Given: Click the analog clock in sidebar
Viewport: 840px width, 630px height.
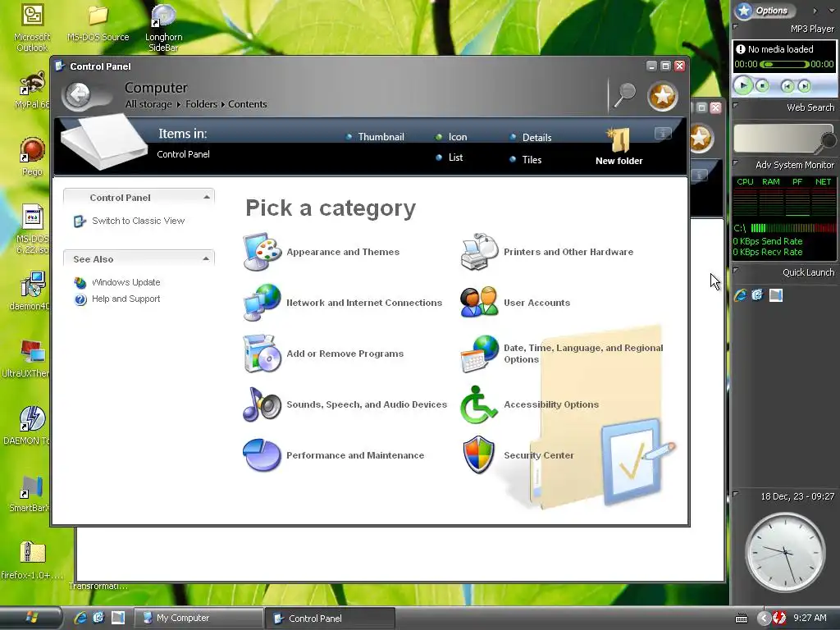Looking at the screenshot, I should pyautogui.click(x=785, y=552).
